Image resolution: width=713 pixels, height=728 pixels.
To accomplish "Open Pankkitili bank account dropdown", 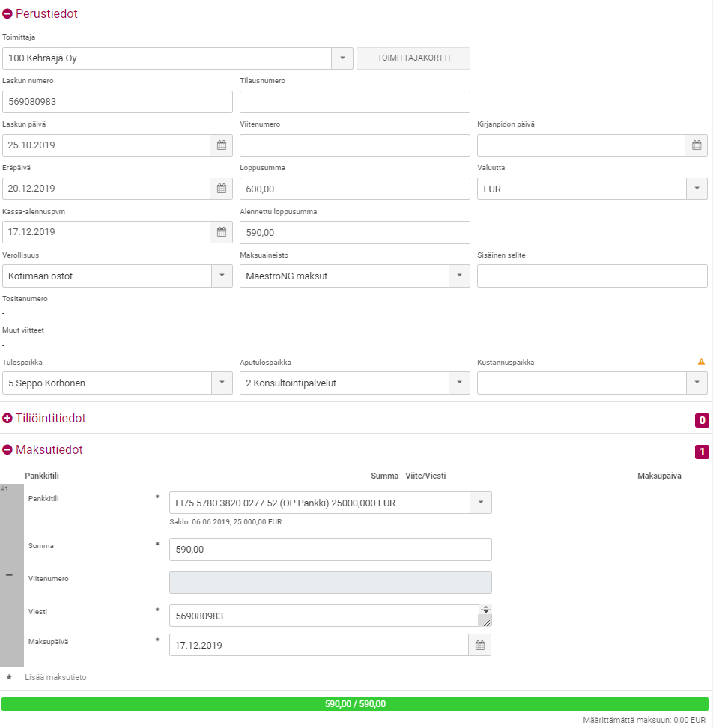I will 481,503.
